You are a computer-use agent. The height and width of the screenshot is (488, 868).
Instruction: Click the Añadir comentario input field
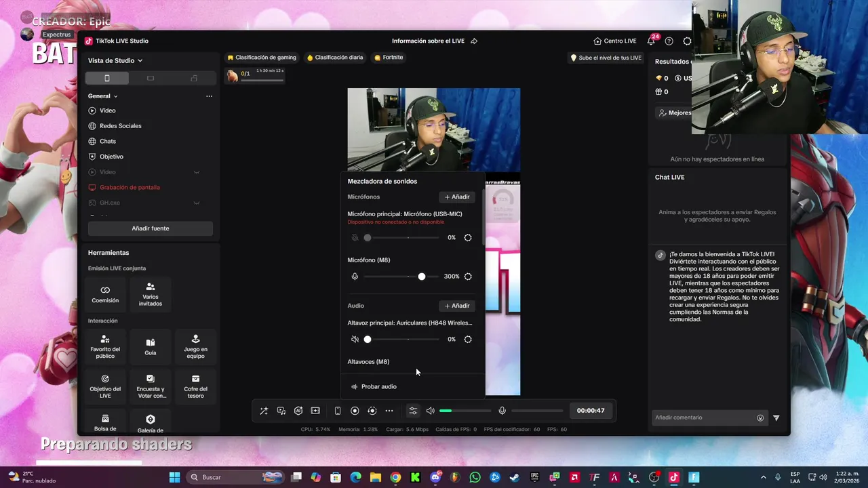[x=703, y=418]
